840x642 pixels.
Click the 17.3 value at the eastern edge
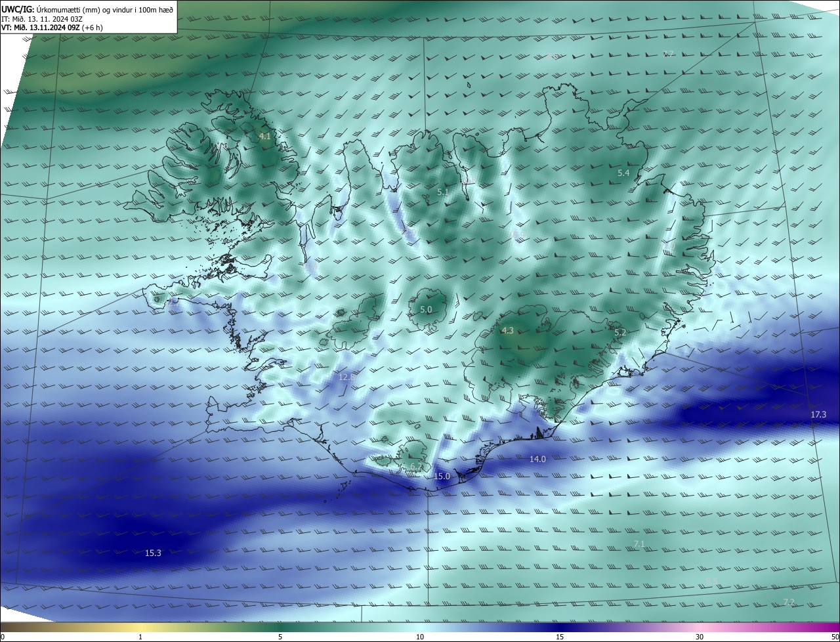(x=818, y=415)
